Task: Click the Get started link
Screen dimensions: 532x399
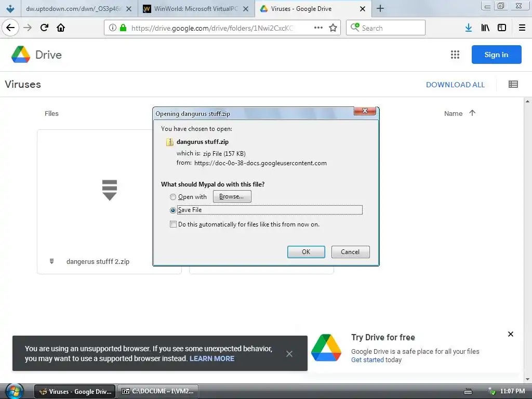Action: click(x=367, y=360)
